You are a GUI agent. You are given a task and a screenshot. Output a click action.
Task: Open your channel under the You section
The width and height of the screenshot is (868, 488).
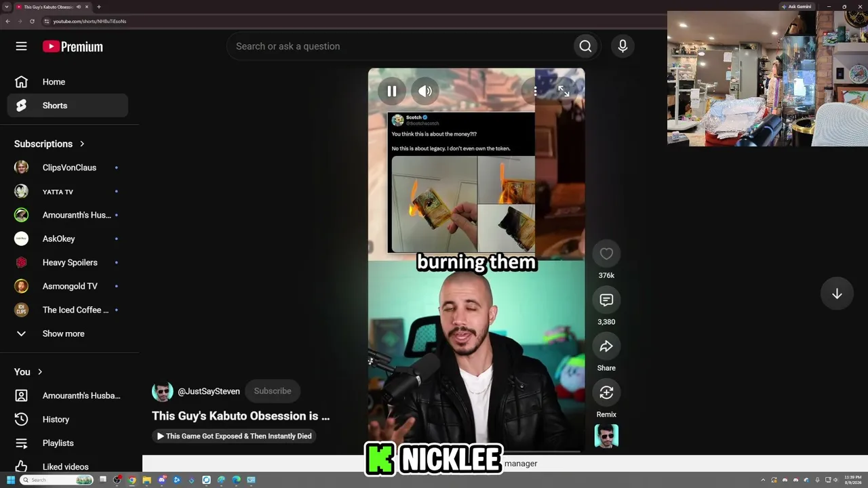68,396
